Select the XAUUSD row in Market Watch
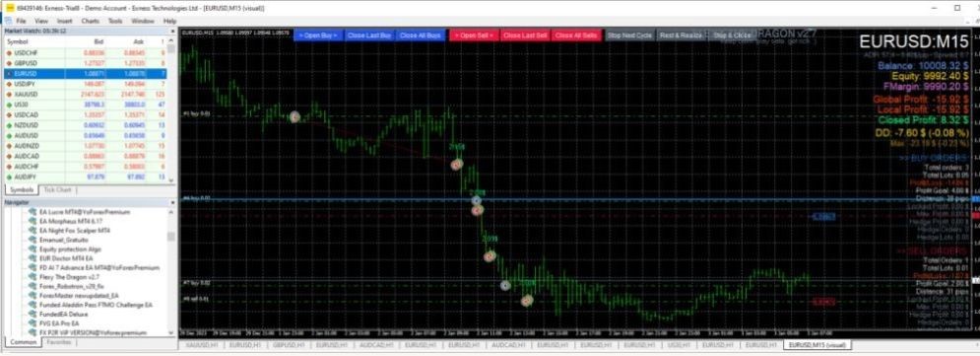Viewport: 980px width, 356px height. click(x=87, y=94)
